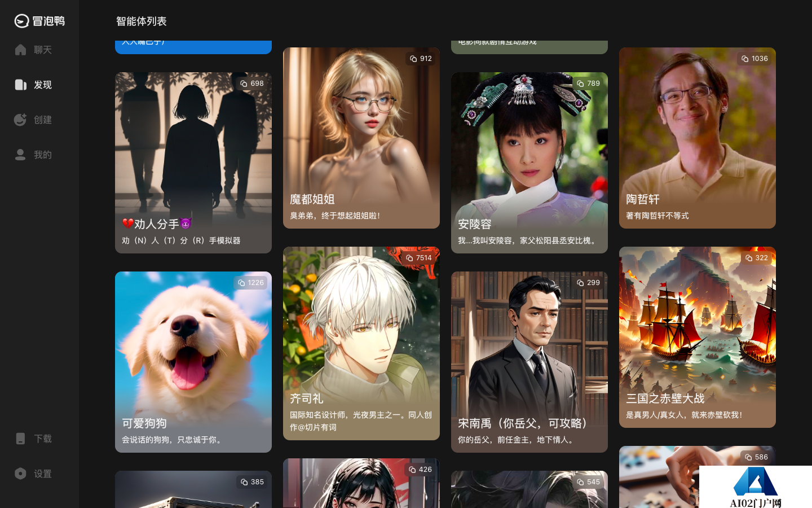Click the chat count badge showing 299
Screen dimensions: 812x508
tap(588, 283)
